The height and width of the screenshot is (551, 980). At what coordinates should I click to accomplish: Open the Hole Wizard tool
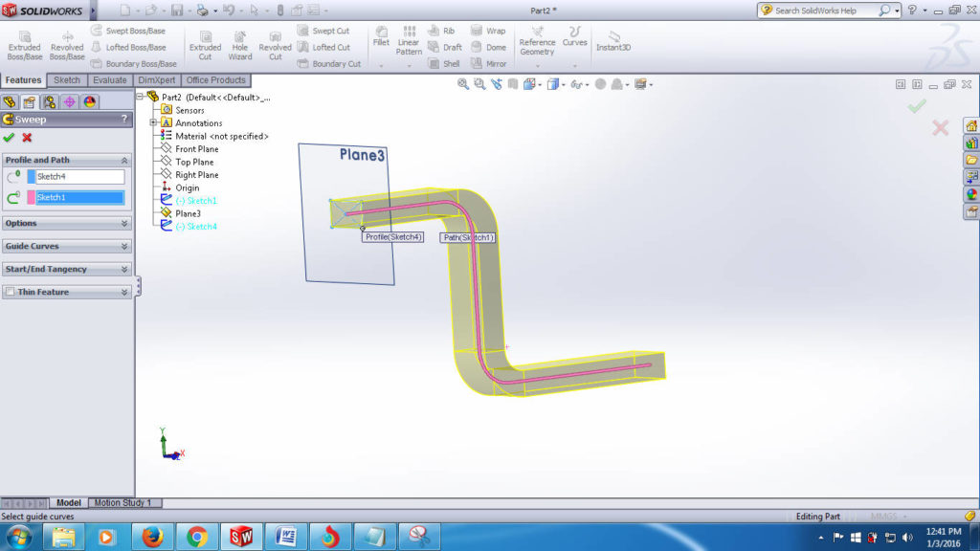click(240, 44)
